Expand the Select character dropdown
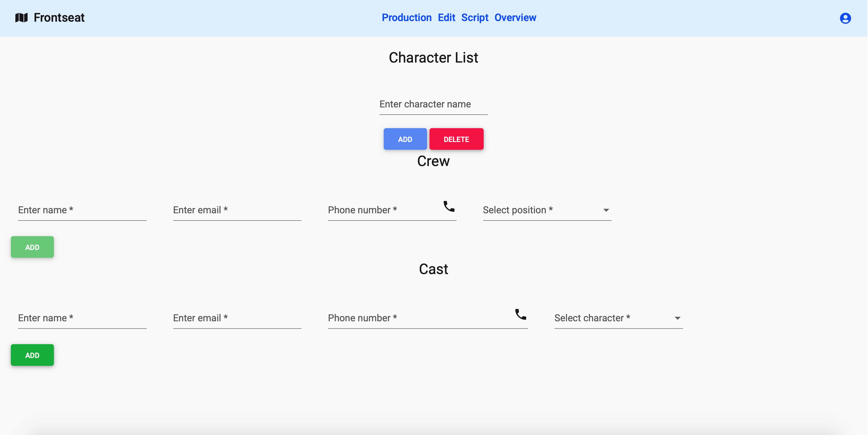Screen dimensions: 868x435 (618, 318)
